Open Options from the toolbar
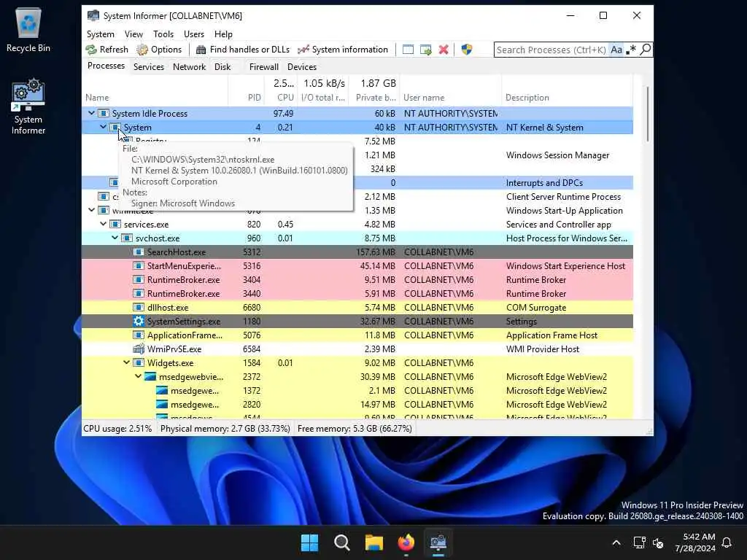Image resolution: width=747 pixels, height=560 pixels. [x=159, y=50]
